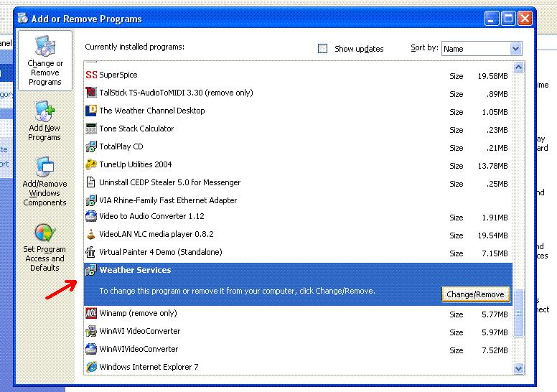Open Set Program Access and Defaults icon
The image size is (557, 392).
pyautogui.click(x=45, y=233)
